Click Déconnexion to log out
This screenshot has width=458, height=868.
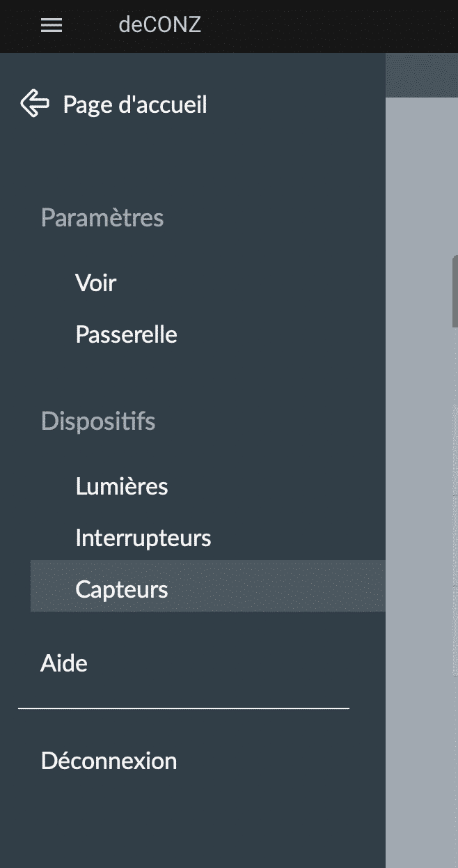pos(109,760)
